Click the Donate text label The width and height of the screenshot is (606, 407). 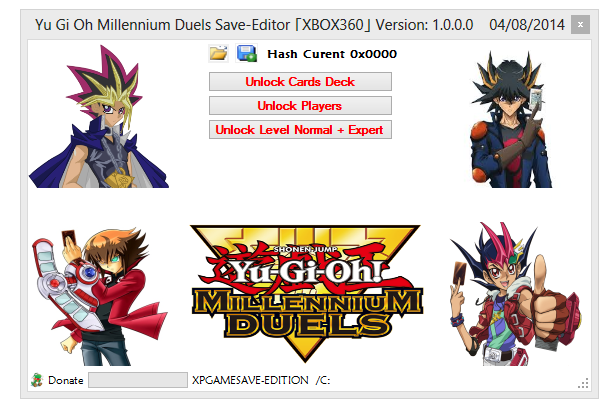pyautogui.click(x=66, y=380)
